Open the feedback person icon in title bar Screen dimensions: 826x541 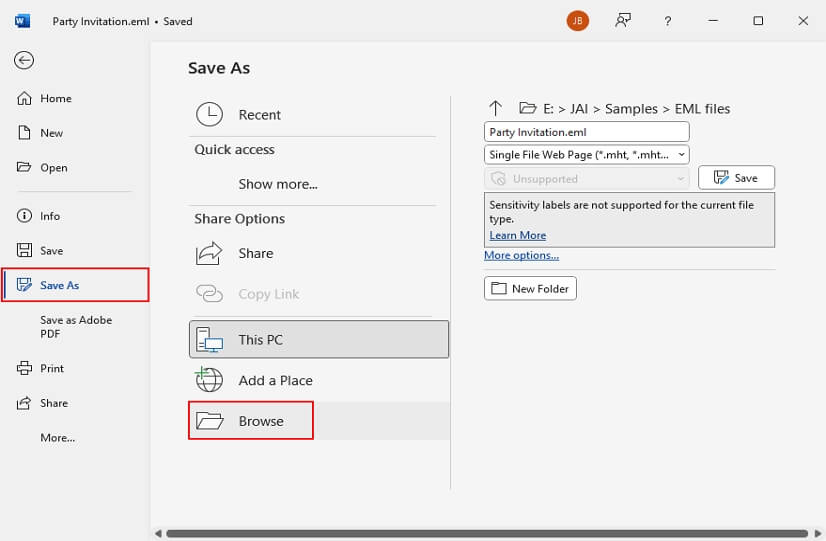tap(624, 21)
